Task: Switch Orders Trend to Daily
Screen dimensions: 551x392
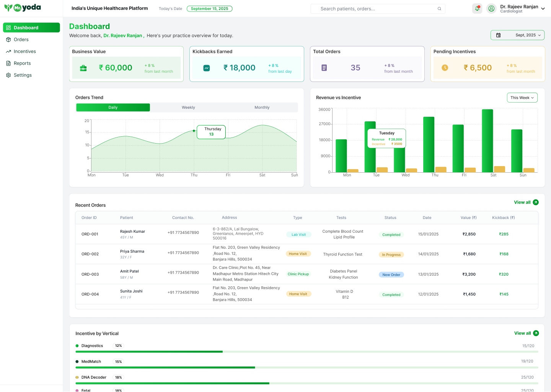Action: click(x=113, y=108)
